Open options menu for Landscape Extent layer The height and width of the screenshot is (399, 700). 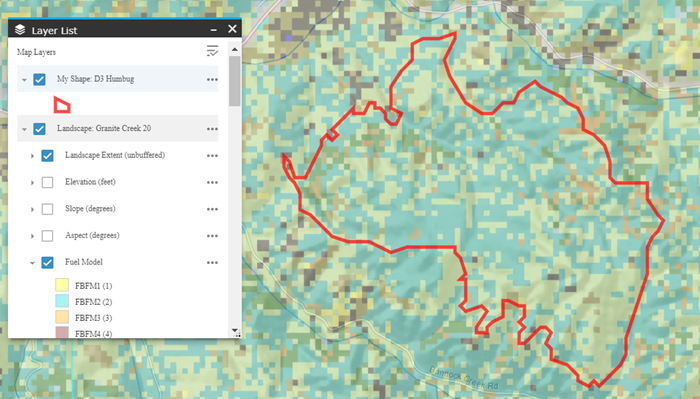click(x=212, y=156)
